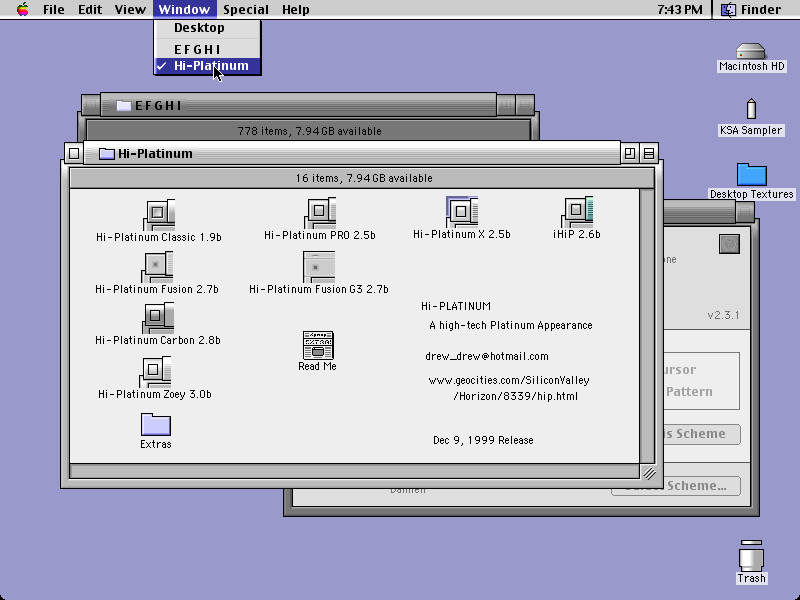Click '778 items, 7.94 GB available' in EFGHI
Image resolution: width=800 pixels, height=600 pixels.
click(309, 131)
